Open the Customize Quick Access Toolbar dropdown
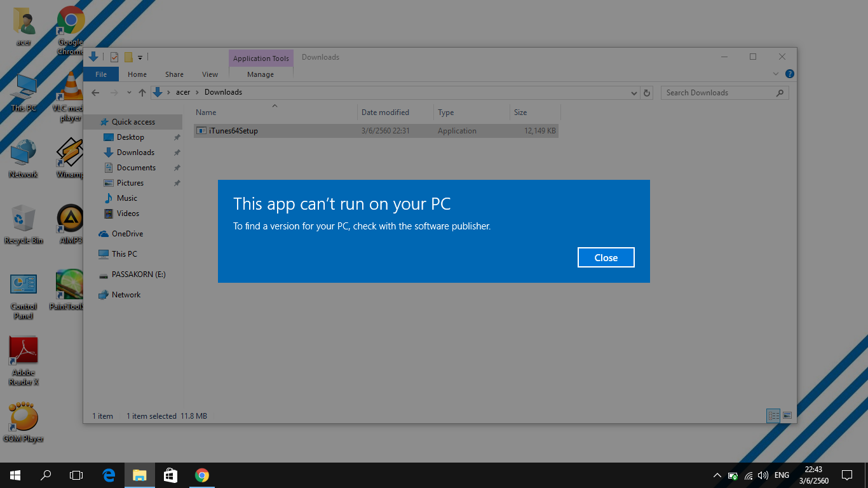 point(140,57)
